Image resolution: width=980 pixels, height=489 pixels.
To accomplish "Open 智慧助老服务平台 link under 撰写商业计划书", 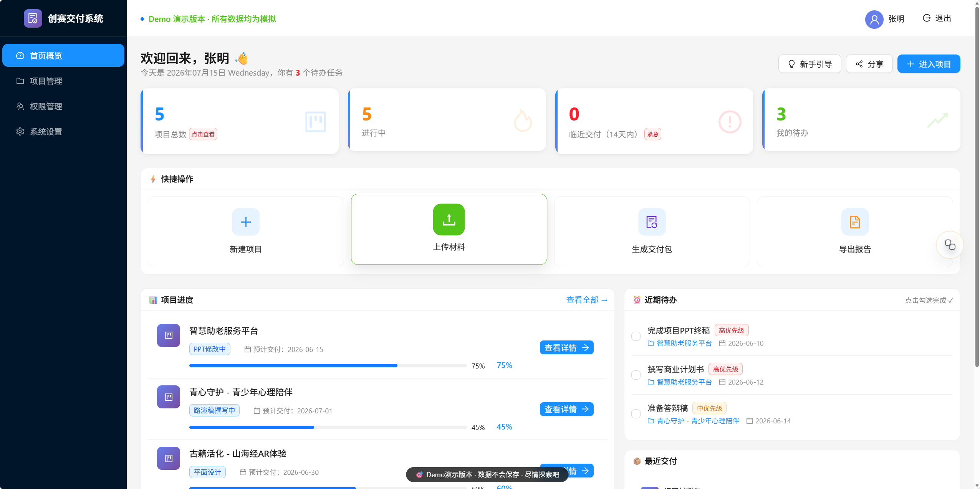I will pos(680,382).
